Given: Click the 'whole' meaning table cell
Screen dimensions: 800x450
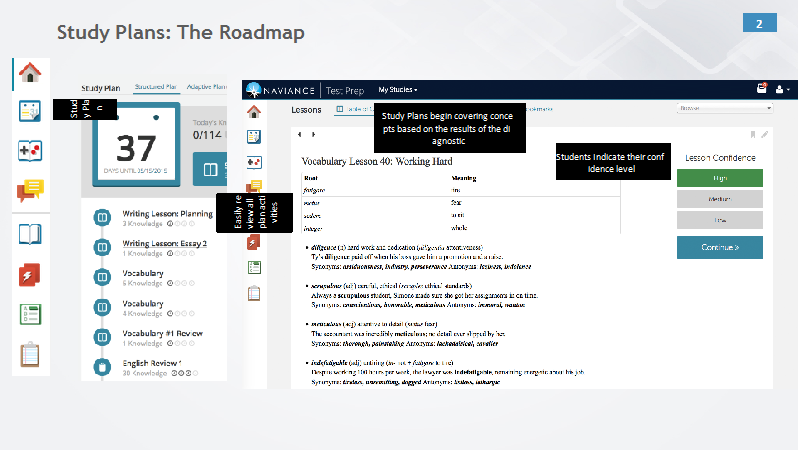Looking at the screenshot, I should pyautogui.click(x=459, y=228).
